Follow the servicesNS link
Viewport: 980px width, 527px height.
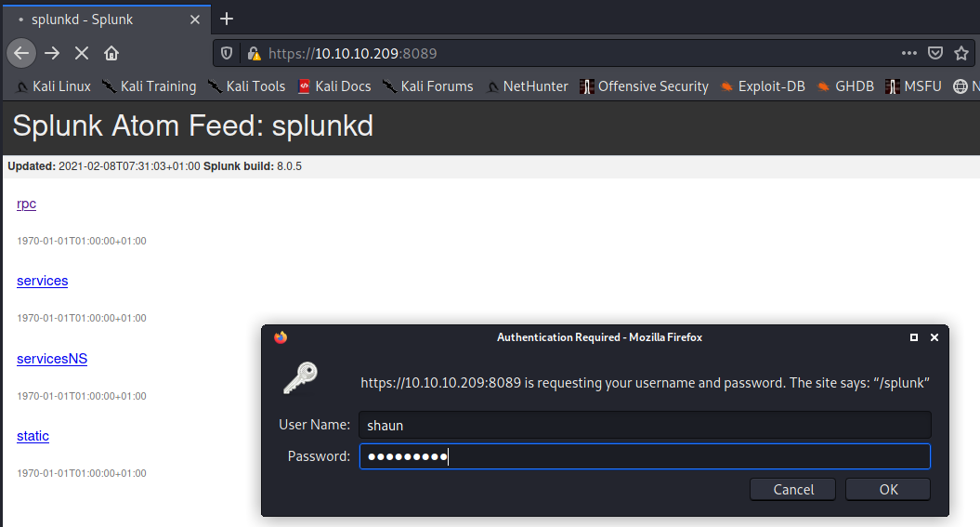[52, 359]
